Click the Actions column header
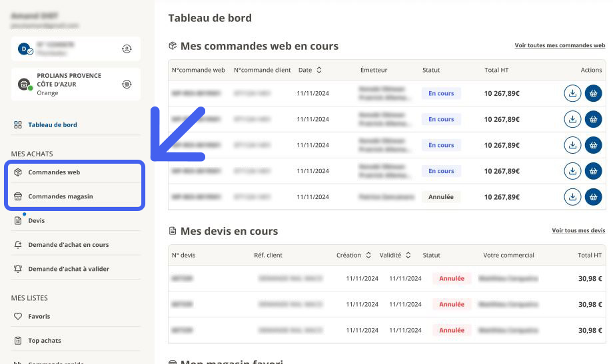613x364 pixels. pyautogui.click(x=591, y=70)
